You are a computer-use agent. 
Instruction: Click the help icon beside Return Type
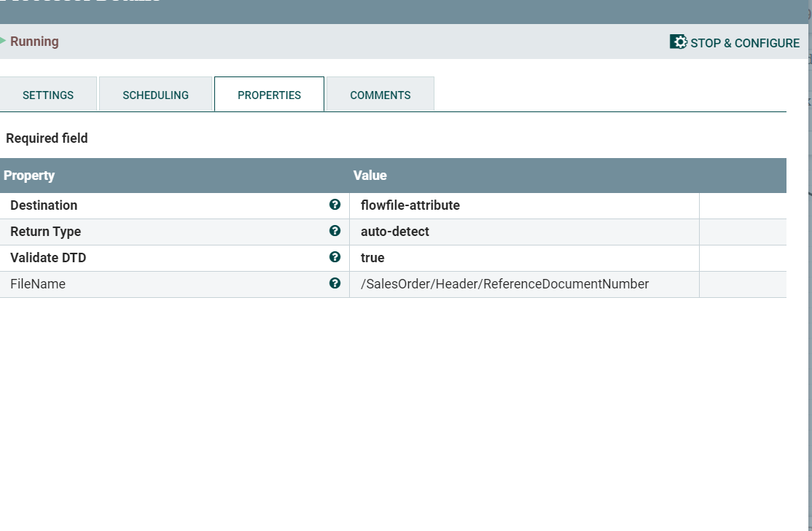pos(335,231)
